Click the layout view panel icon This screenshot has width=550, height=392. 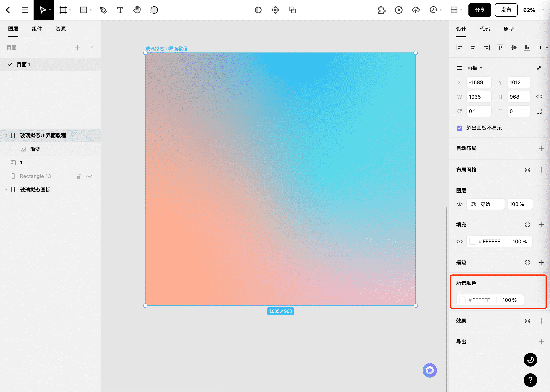click(x=454, y=10)
